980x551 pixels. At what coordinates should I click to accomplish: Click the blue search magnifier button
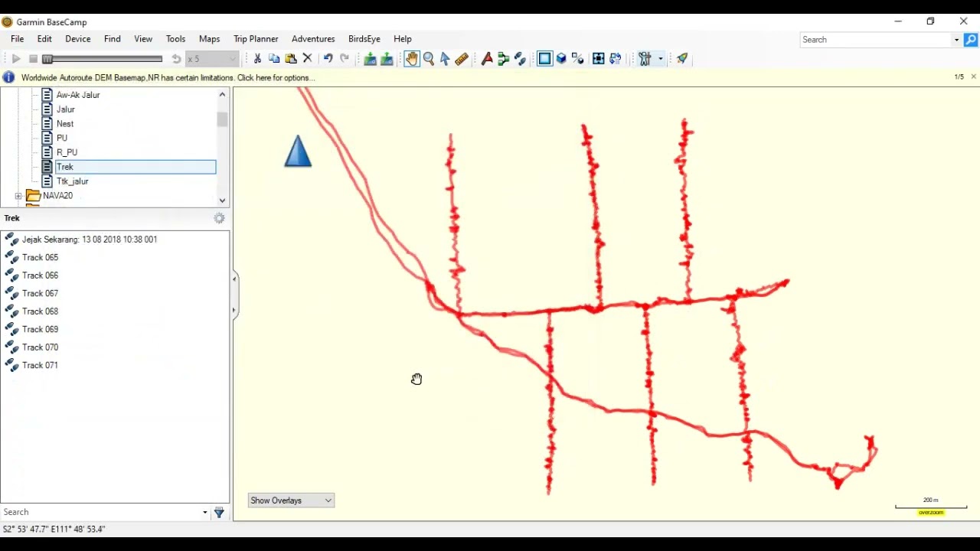click(971, 40)
